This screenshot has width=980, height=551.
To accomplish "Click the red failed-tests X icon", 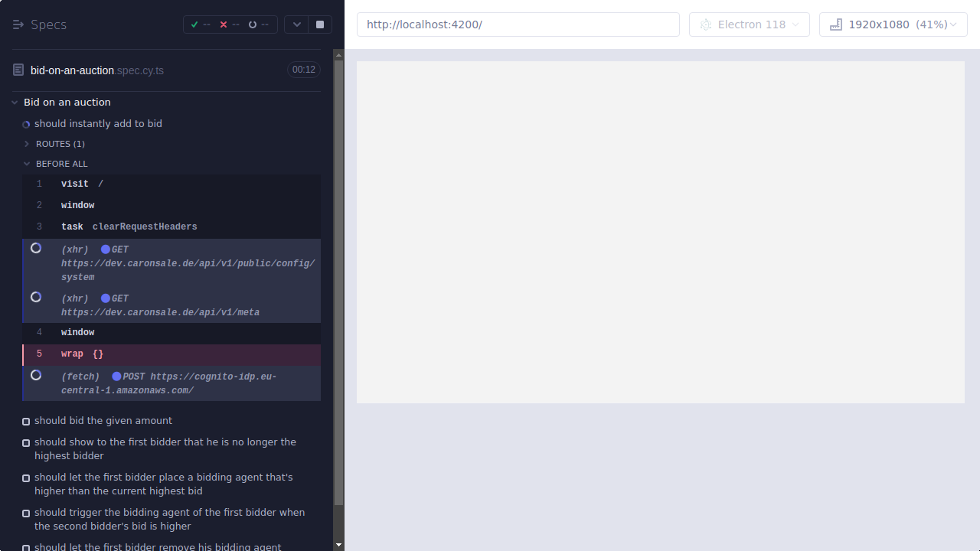I will 224,24.
